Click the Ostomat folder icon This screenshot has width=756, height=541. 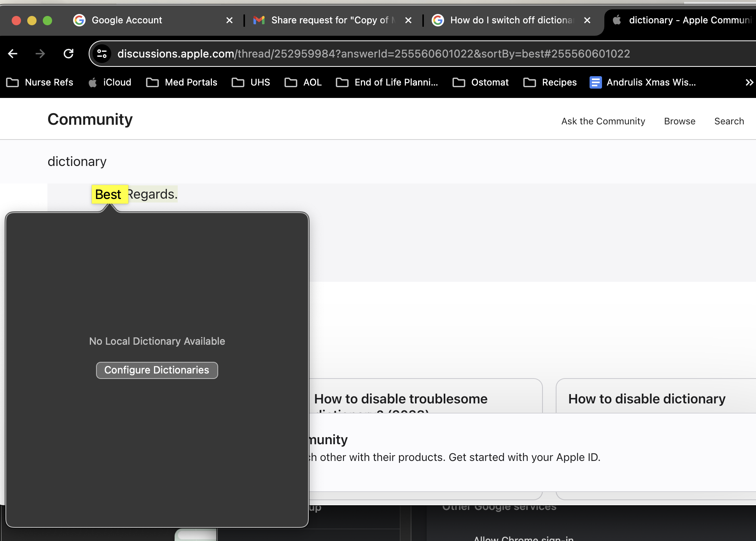[458, 82]
